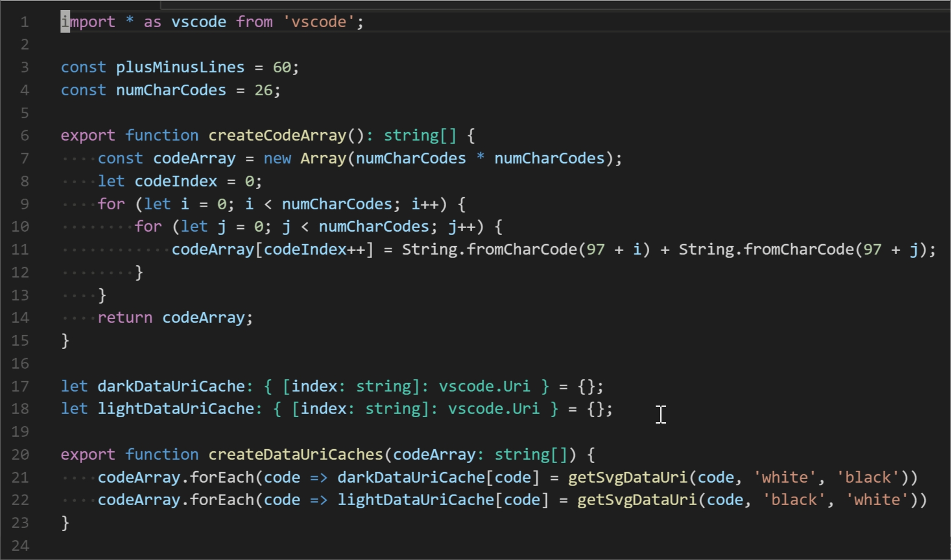Click the 'new' keyword on line 7
The image size is (951, 560).
(277, 158)
